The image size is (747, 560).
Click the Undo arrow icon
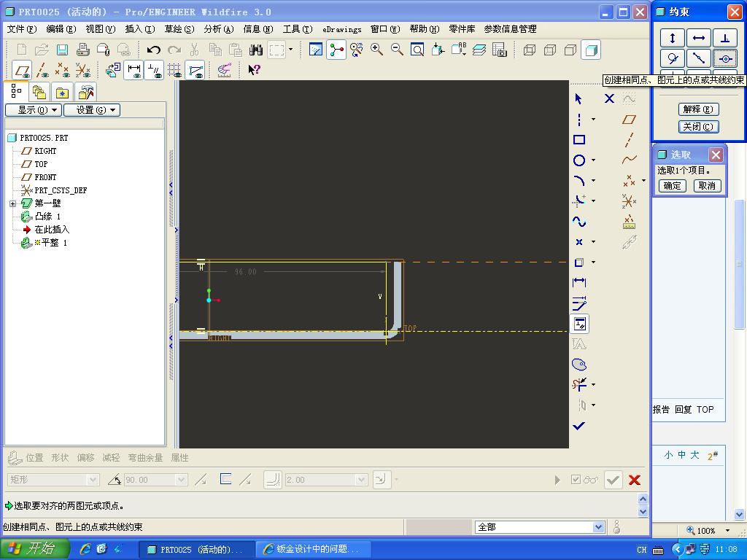tap(153, 50)
